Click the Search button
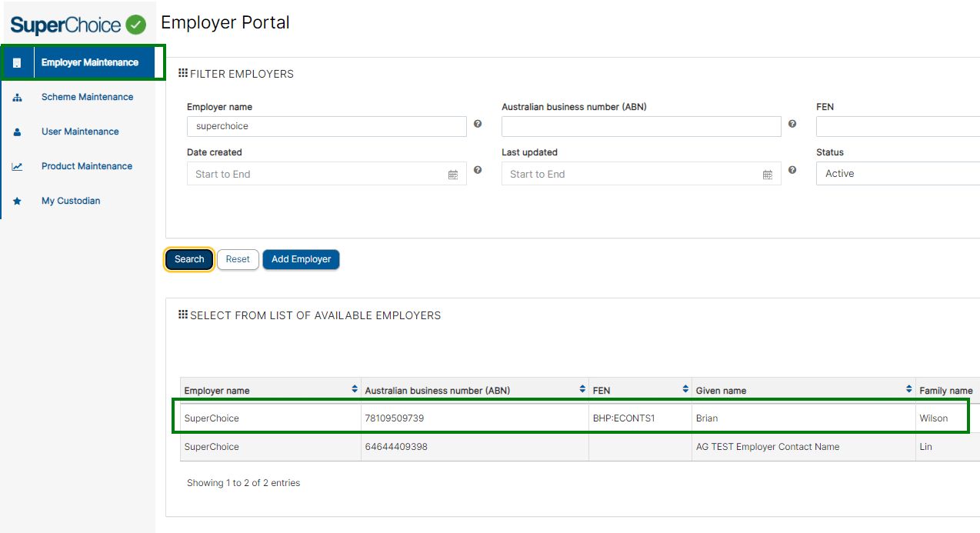The width and height of the screenshot is (980, 533). (189, 259)
